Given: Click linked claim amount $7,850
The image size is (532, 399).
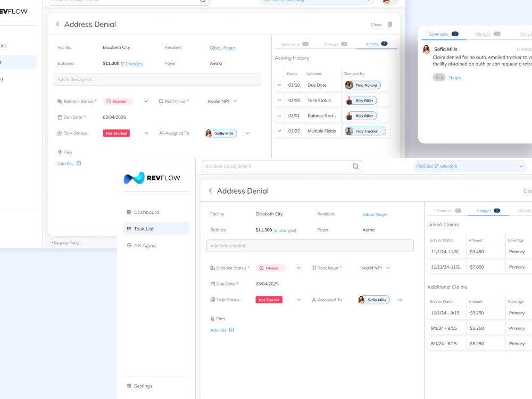Looking at the screenshot, I should pyautogui.click(x=477, y=267).
